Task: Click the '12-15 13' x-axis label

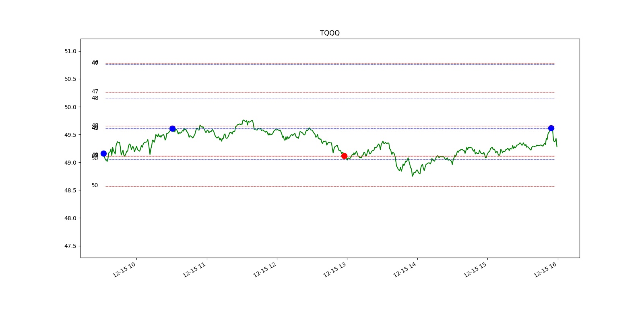Action: pos(334,270)
